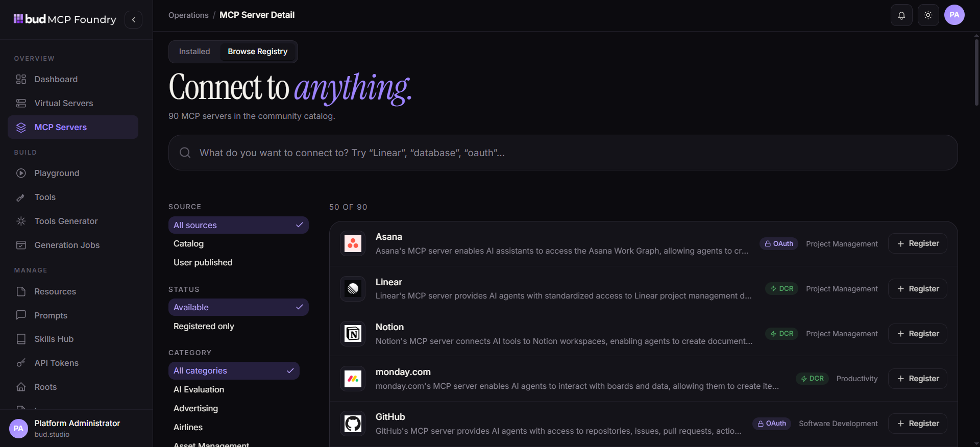The image size is (980, 447).
Task: Switch to the Browse Registry tab
Action: (258, 52)
